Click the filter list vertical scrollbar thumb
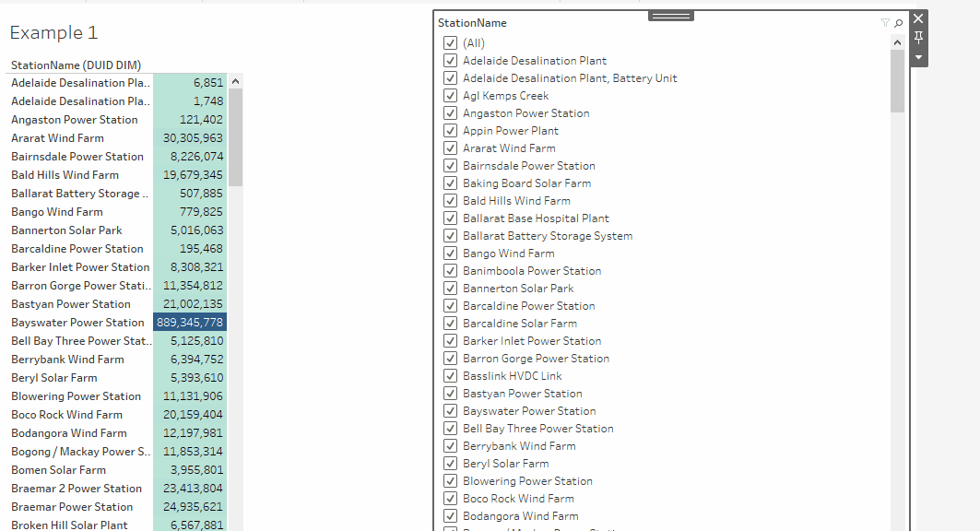 897,81
